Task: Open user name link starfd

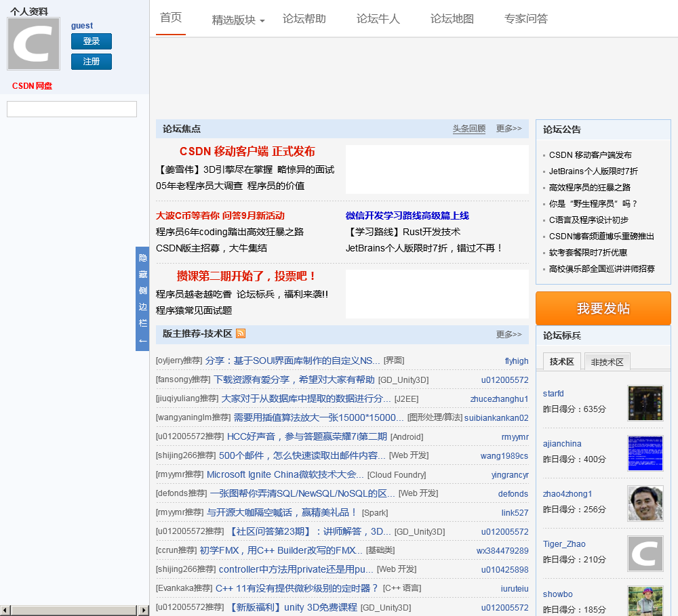Action: 553,393
